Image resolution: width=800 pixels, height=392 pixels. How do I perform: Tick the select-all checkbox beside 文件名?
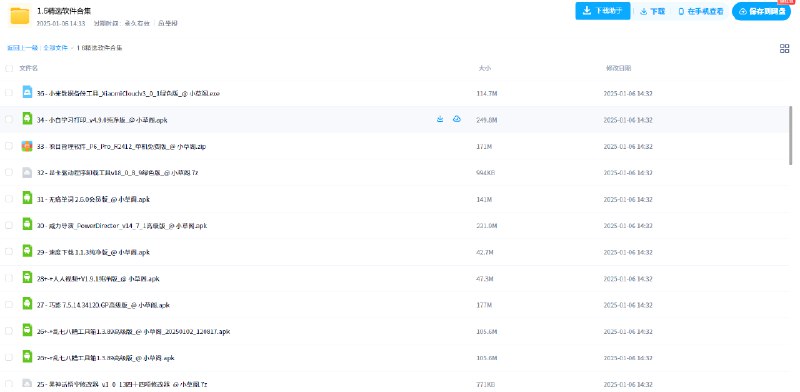(x=9, y=68)
